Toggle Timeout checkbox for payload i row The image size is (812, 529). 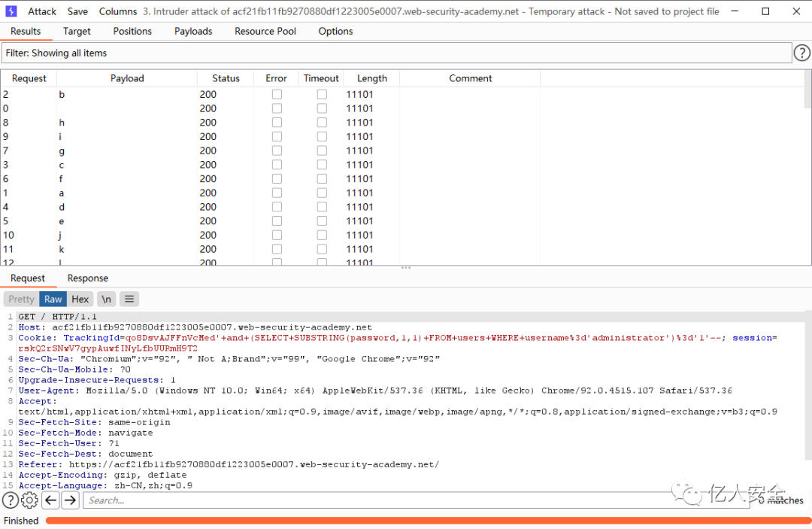tap(322, 136)
